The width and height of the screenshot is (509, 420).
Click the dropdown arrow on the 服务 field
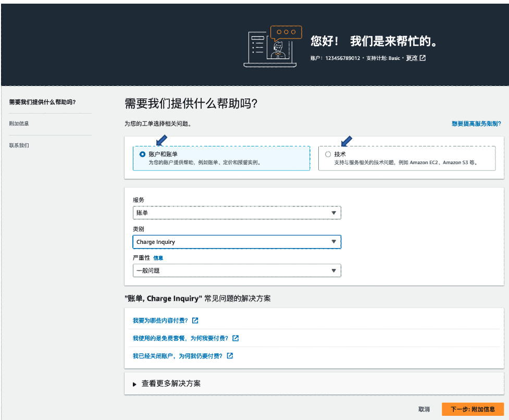pyautogui.click(x=334, y=213)
